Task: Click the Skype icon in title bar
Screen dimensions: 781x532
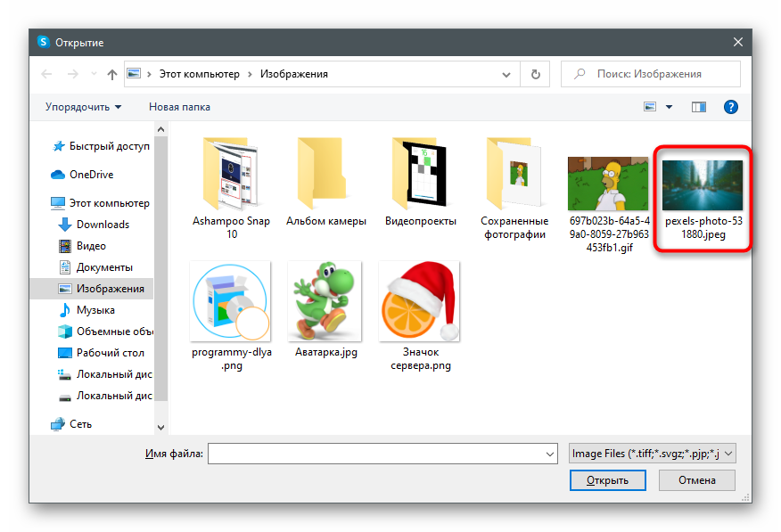Action: (44, 42)
